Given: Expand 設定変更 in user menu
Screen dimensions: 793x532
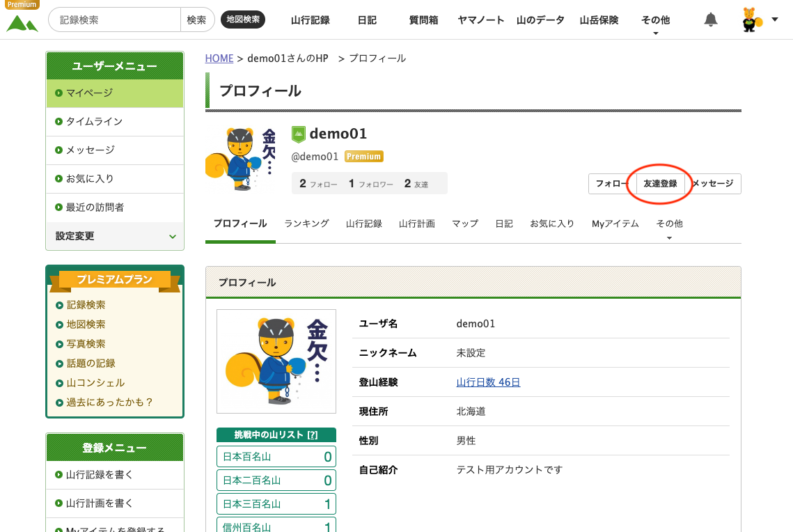Looking at the screenshot, I should pos(115,236).
